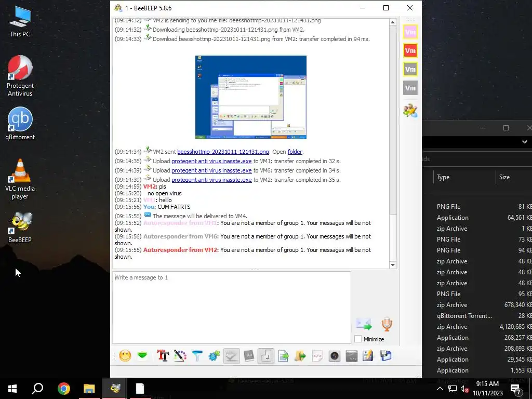Open File Explorer from the taskbar
Screen dimensions: 532x399
pyautogui.click(x=89, y=389)
